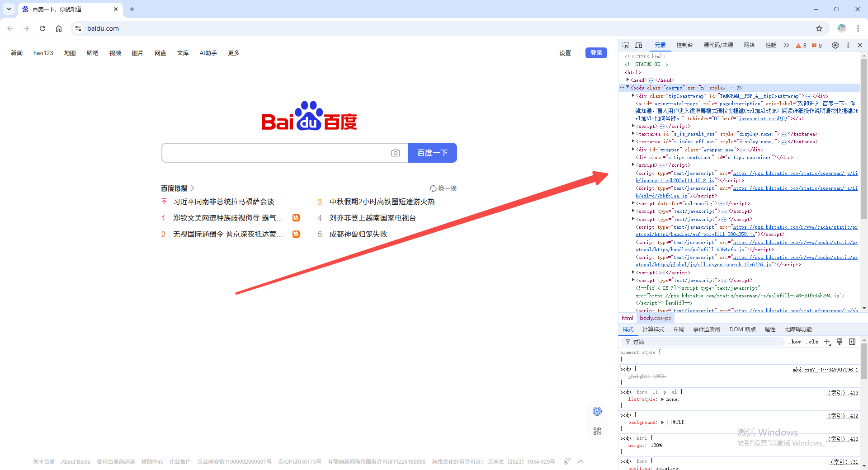
Task: Reload the page with the refresh icon
Action: pos(42,28)
